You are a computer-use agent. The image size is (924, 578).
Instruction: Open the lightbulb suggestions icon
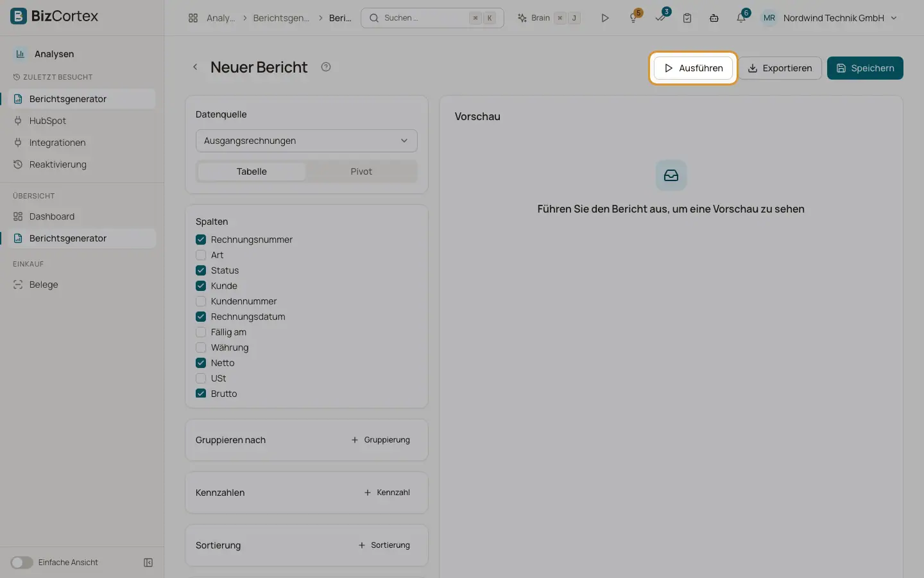click(633, 18)
